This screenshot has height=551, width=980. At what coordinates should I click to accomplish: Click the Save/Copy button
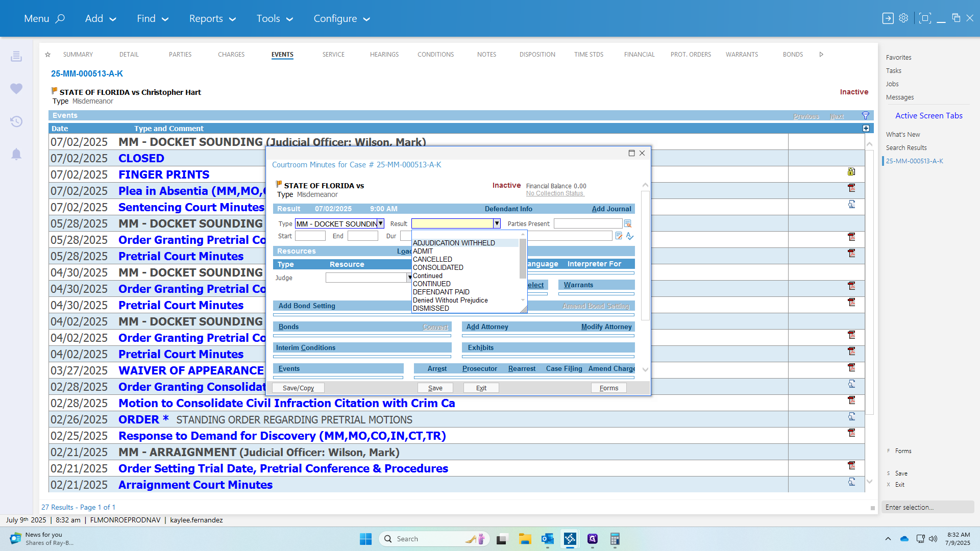[298, 388]
